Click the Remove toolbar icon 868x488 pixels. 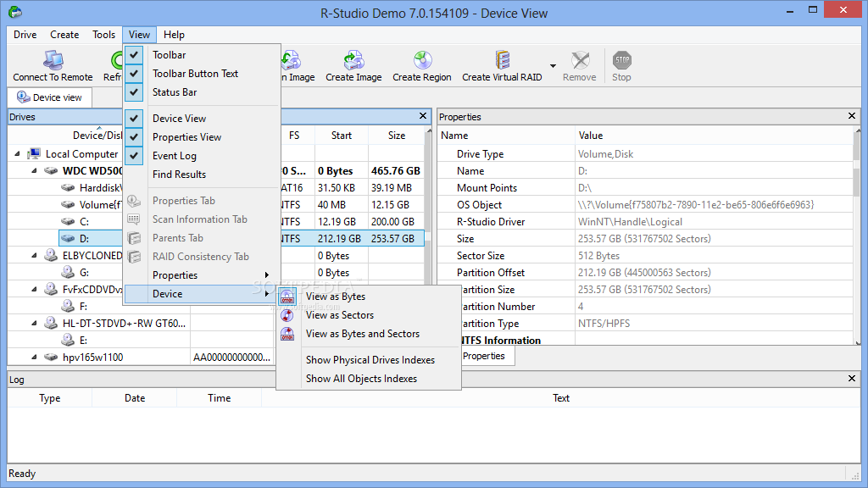click(580, 60)
